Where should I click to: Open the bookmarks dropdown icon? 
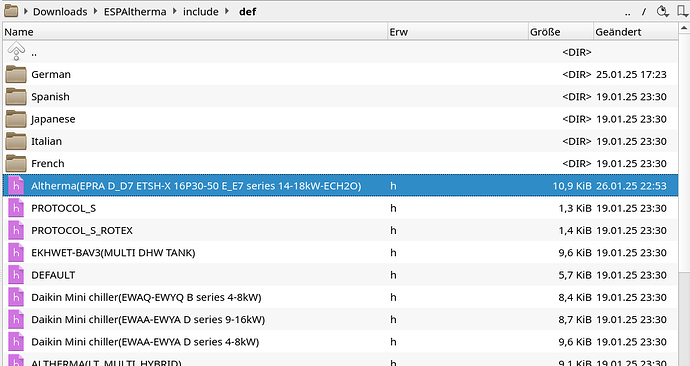[x=683, y=11]
